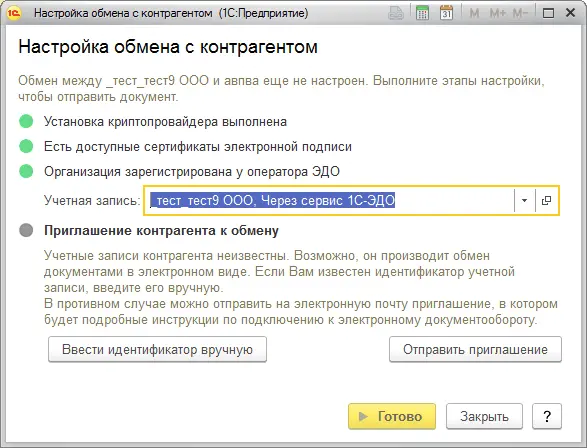
Task: Click the M- memory subtract button
Action: tap(520, 13)
